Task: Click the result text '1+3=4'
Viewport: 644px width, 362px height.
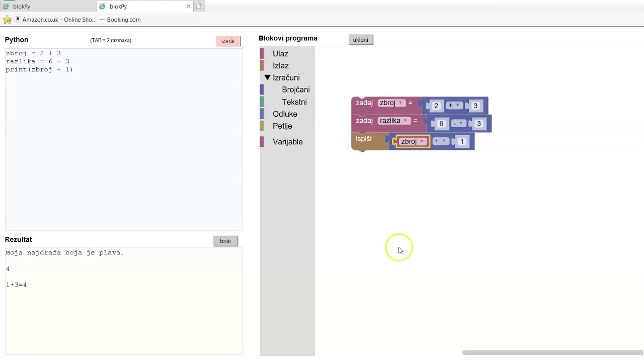Action: coord(16,285)
